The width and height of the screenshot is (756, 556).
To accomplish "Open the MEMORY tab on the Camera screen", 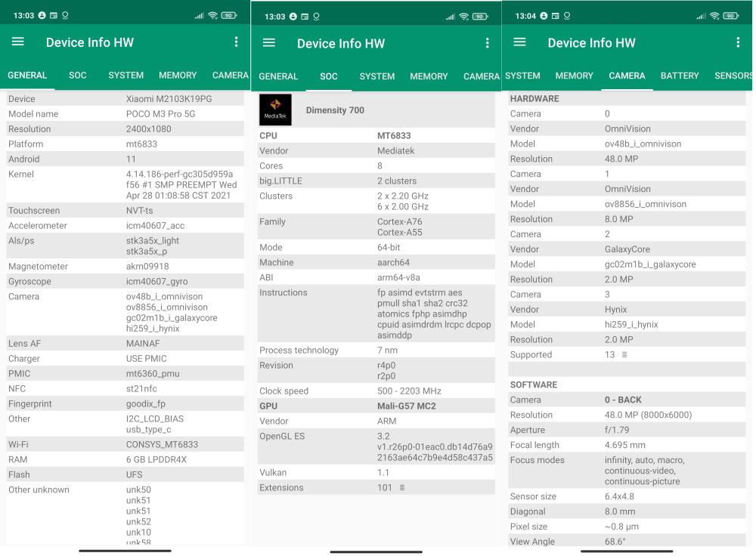I will click(x=575, y=76).
